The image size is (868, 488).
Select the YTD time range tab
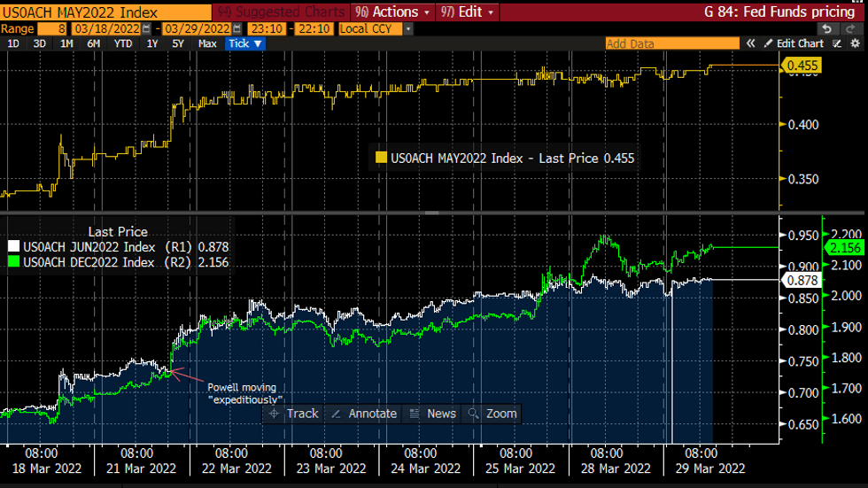click(123, 43)
